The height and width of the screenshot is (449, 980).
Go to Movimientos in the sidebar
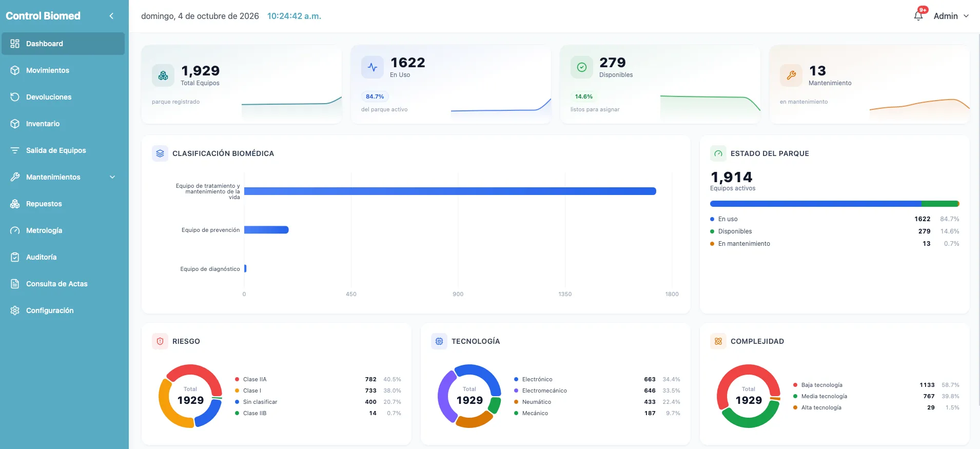(63, 70)
